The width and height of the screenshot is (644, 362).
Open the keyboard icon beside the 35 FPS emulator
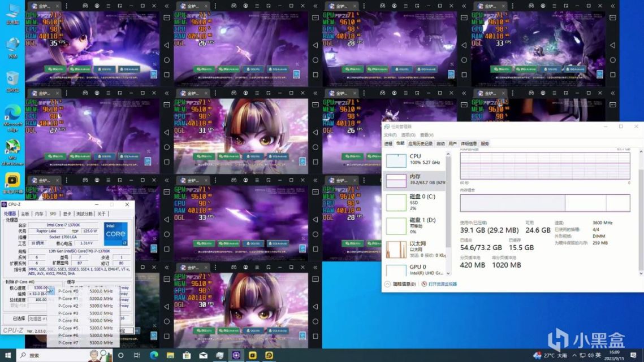click(167, 18)
